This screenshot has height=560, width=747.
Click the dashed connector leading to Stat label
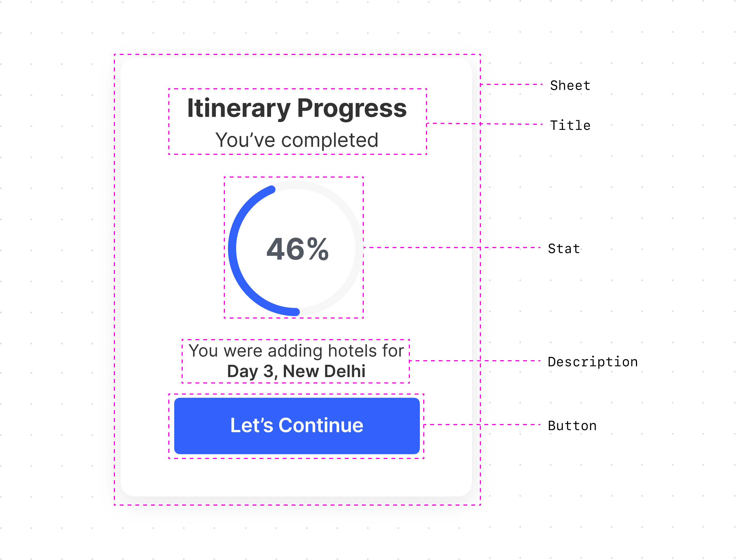click(x=453, y=248)
